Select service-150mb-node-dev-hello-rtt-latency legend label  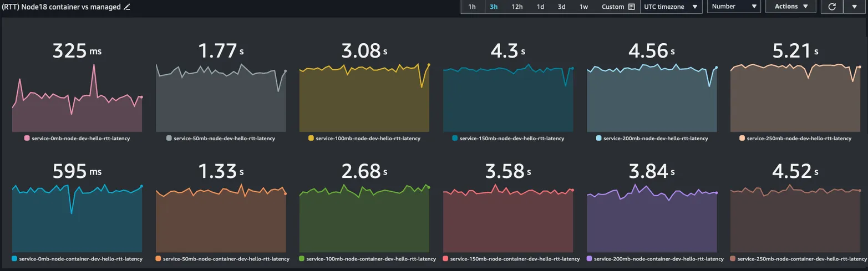(x=512, y=139)
